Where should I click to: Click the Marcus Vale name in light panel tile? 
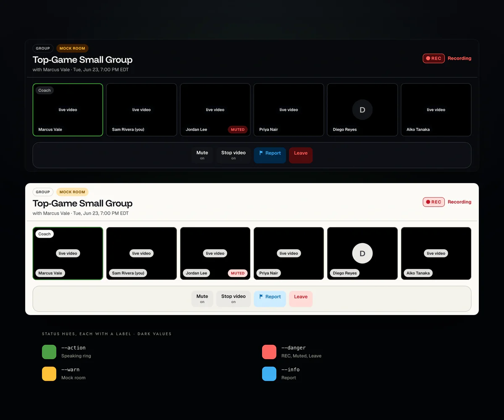click(x=50, y=273)
